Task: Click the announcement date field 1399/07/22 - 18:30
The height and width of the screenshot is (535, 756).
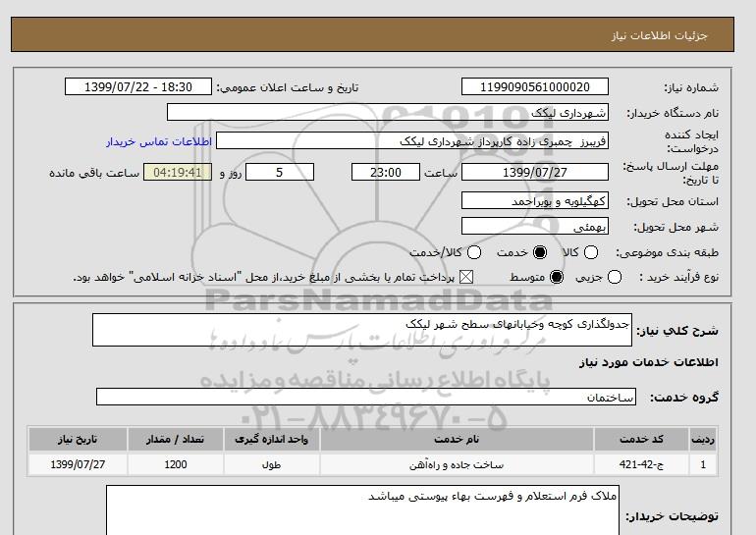Action: pos(138,87)
